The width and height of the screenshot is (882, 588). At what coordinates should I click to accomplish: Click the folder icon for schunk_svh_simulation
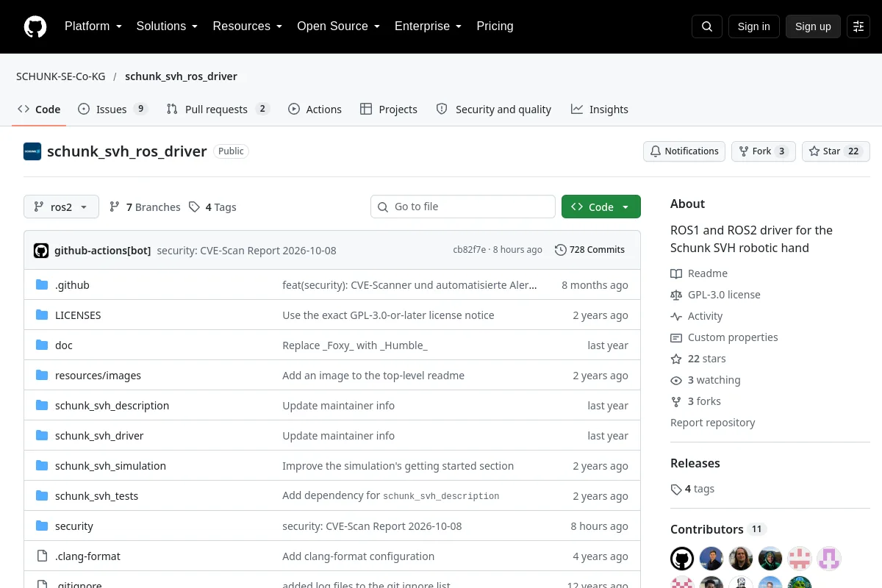(42, 466)
